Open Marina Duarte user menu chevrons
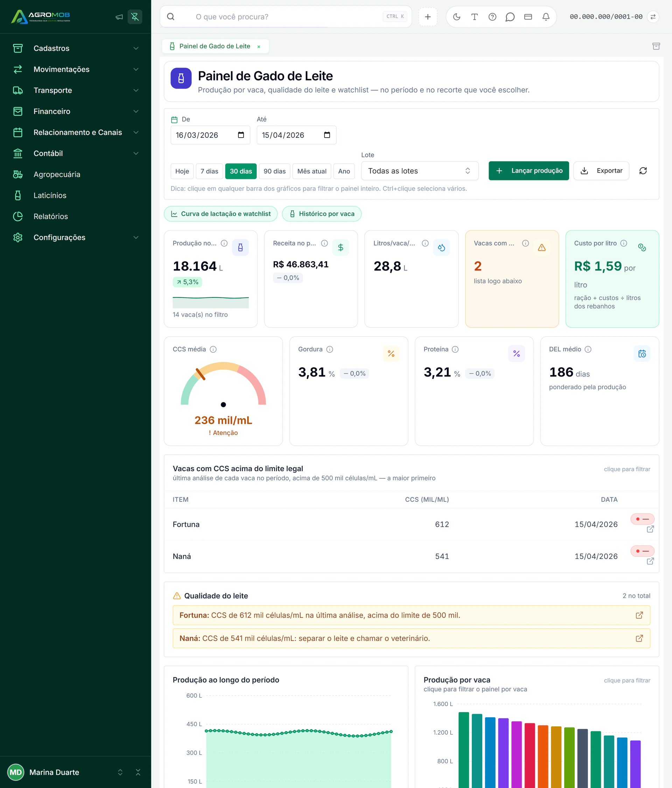The width and height of the screenshot is (672, 788). click(x=120, y=772)
